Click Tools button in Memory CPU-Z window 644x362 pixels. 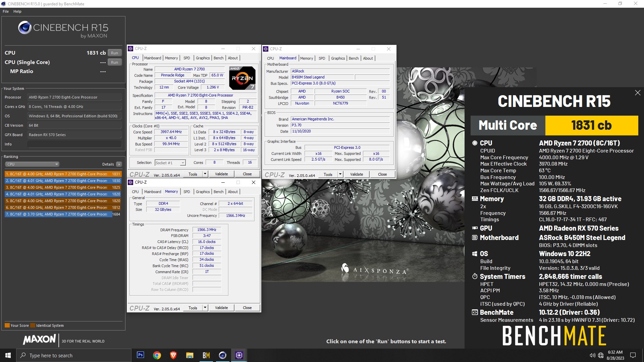(x=193, y=308)
